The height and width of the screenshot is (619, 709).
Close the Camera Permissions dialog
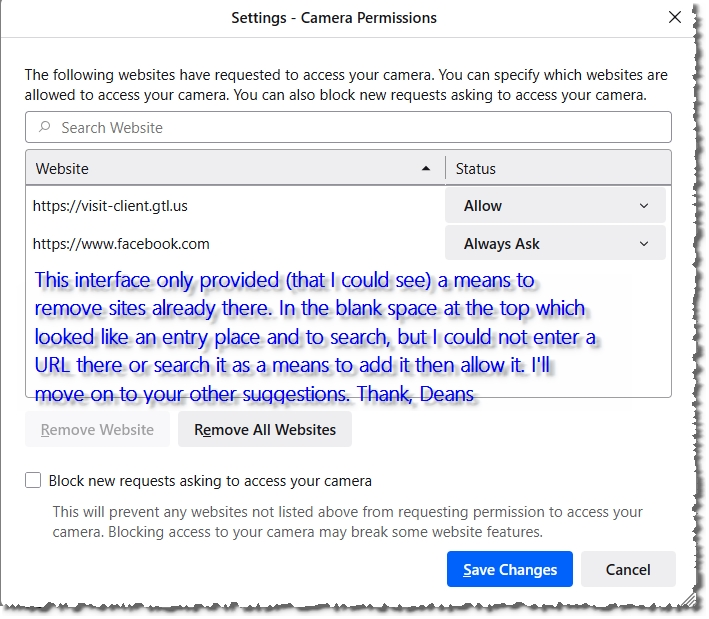tap(675, 18)
